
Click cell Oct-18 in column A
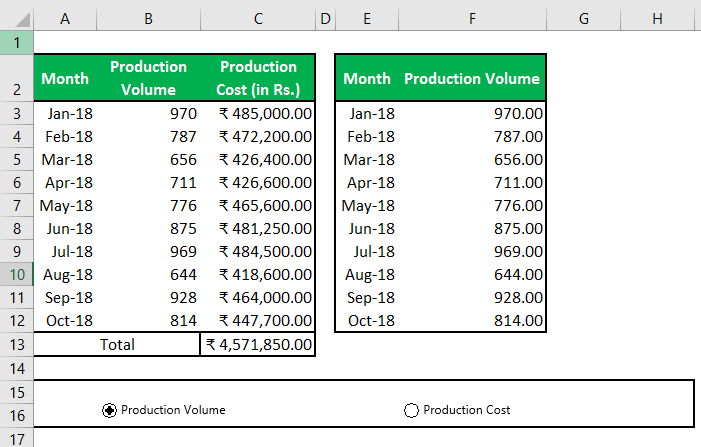pyautogui.click(x=65, y=320)
